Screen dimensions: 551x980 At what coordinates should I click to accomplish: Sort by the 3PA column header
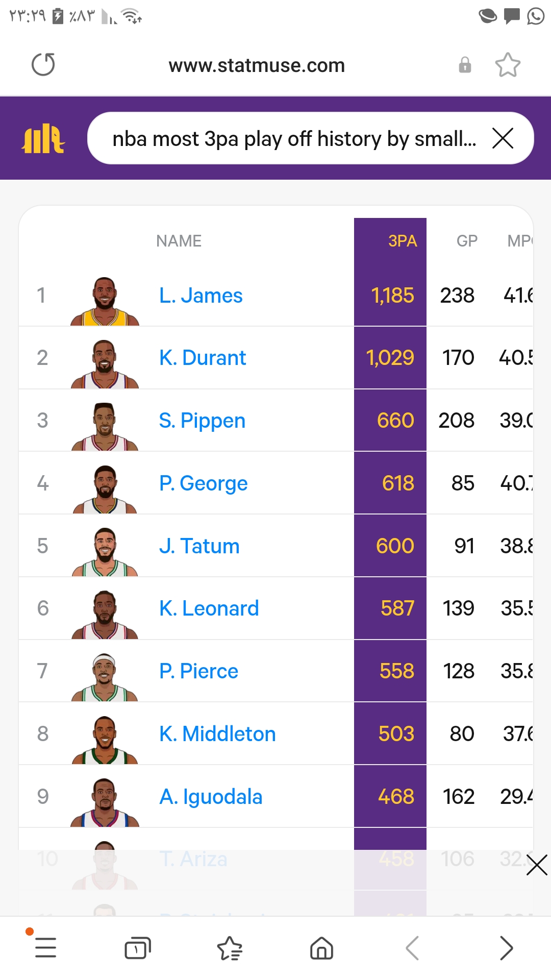(402, 241)
